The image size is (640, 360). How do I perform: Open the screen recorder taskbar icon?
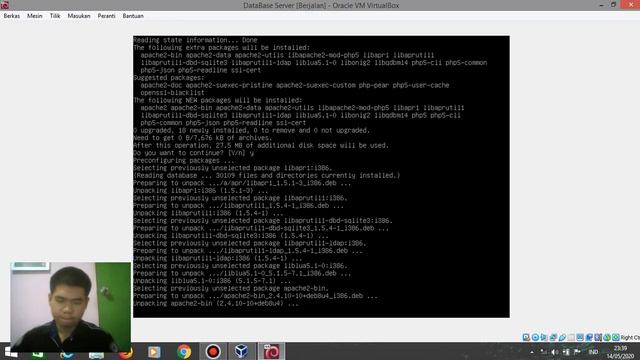[213, 351]
